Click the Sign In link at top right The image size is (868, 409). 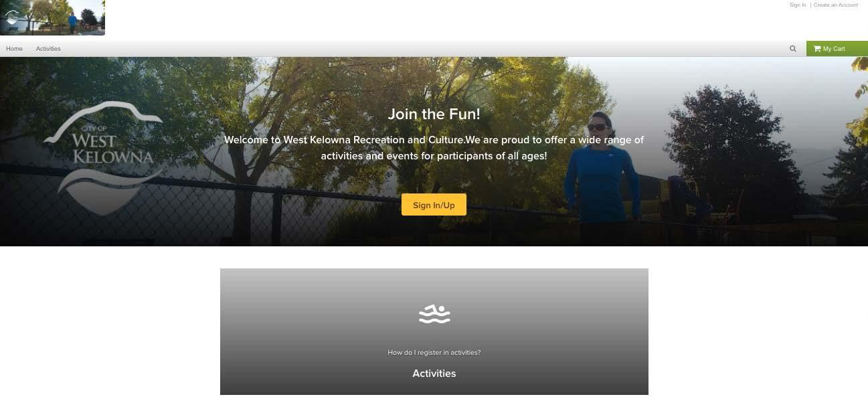coord(798,5)
